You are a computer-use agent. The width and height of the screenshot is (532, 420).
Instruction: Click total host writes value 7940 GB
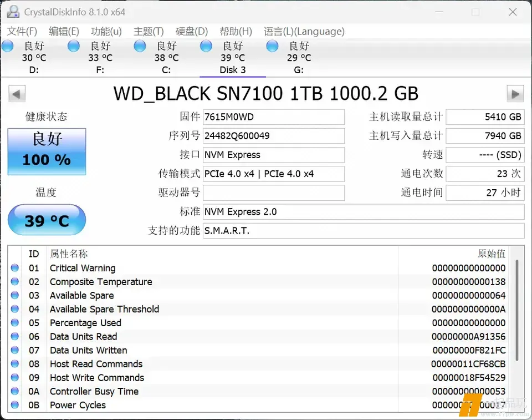pos(485,136)
